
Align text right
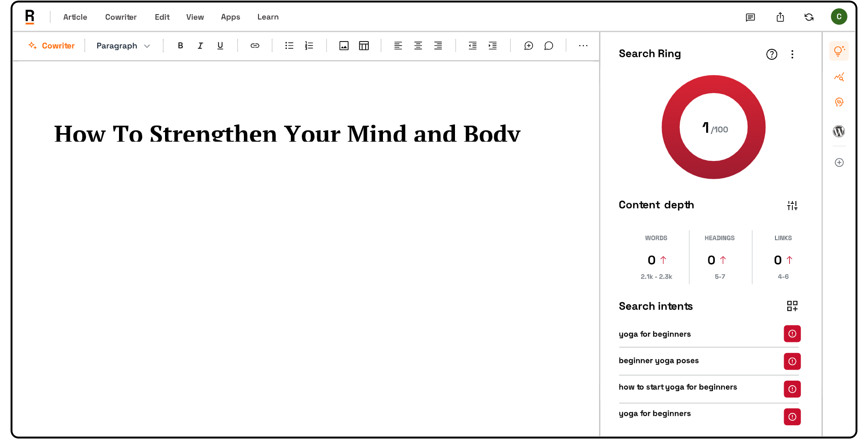tap(438, 46)
